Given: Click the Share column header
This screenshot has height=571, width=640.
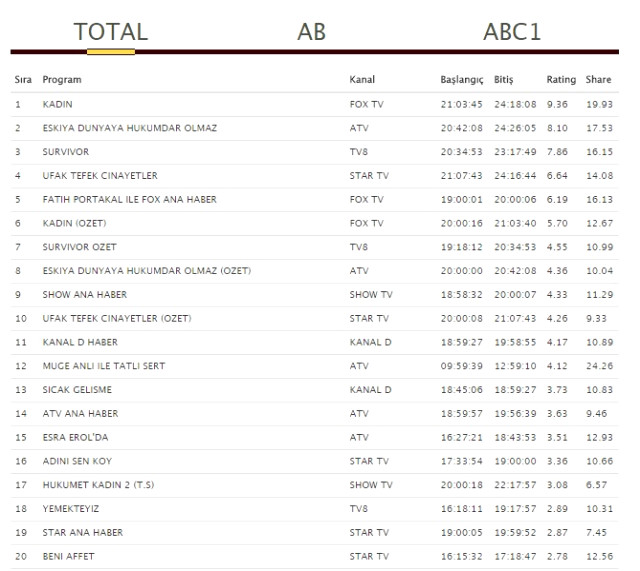Looking at the screenshot, I should point(598,79).
